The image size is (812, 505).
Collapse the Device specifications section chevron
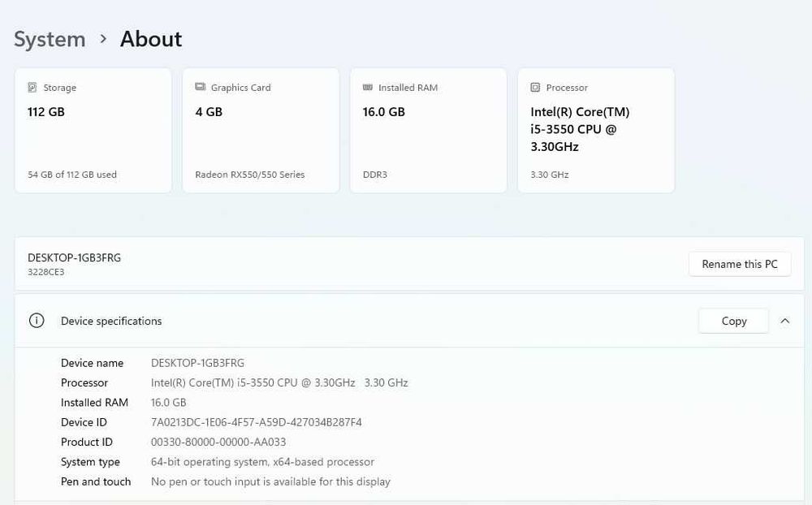785,321
